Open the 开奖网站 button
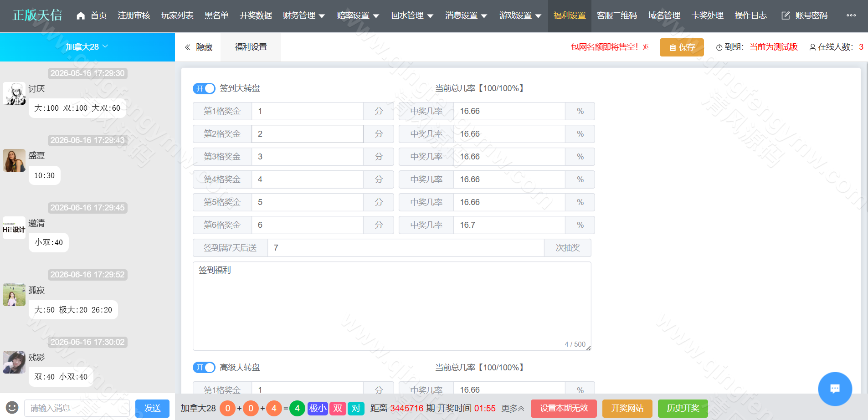Image resolution: width=868 pixels, height=420 pixels. (627, 408)
